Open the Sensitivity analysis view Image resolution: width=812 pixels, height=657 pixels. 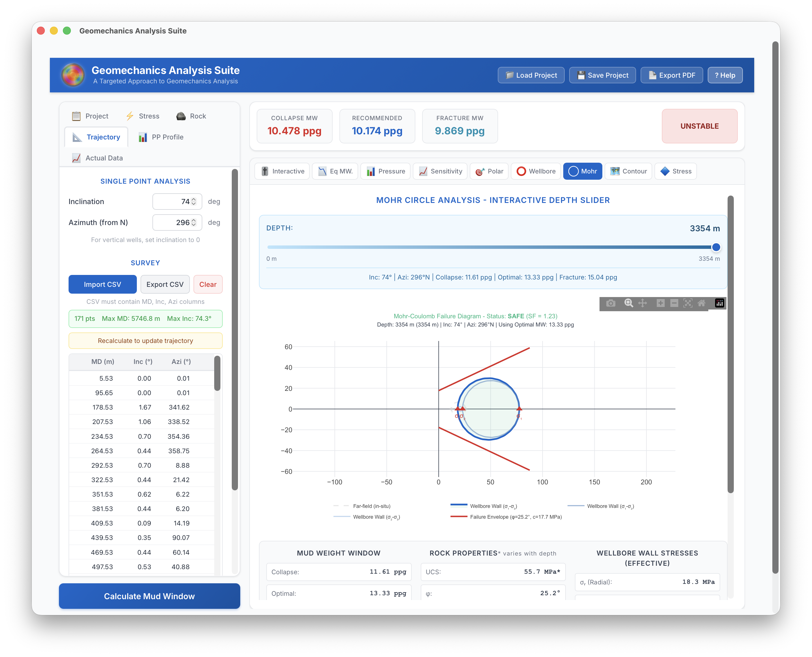click(x=440, y=171)
